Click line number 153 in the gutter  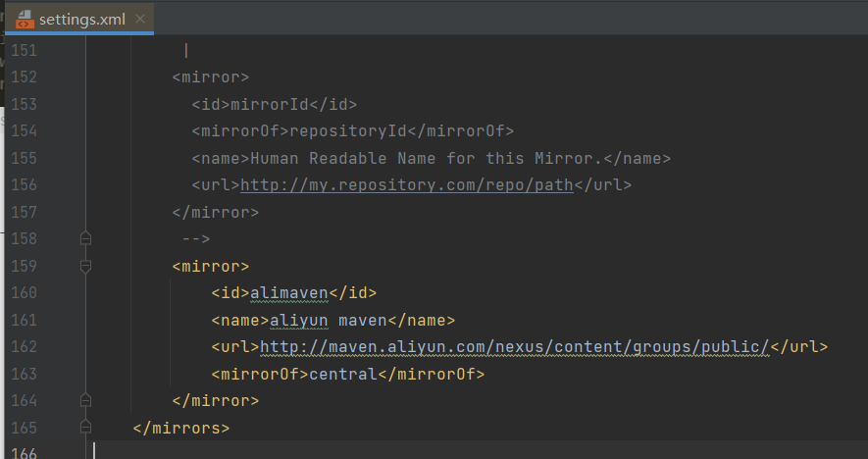pos(24,104)
